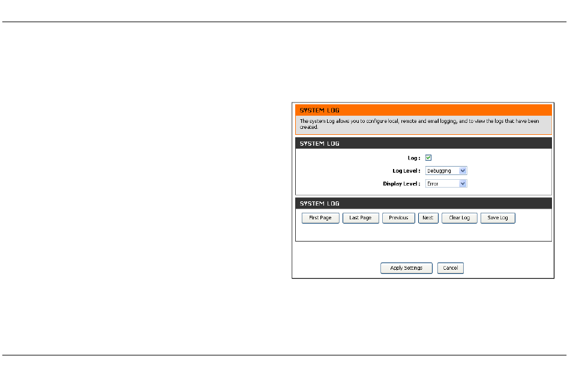Save the log with Save Log
Image resolution: width=570 pixels, height=392 pixels.
497,218
